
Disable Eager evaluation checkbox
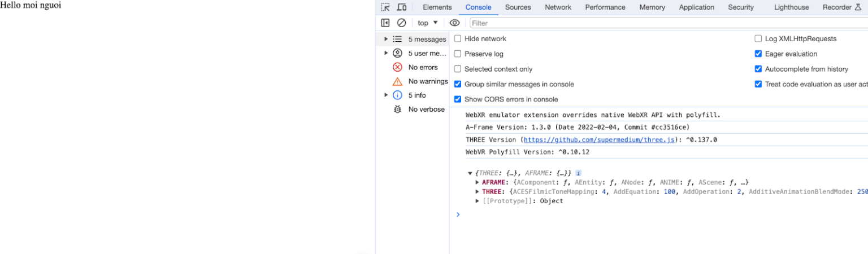coord(758,54)
